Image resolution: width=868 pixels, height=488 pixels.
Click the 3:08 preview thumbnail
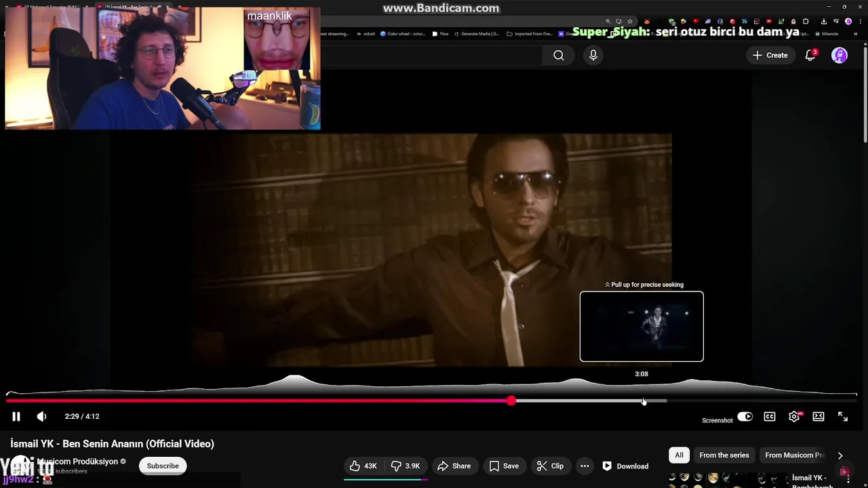[x=642, y=326]
